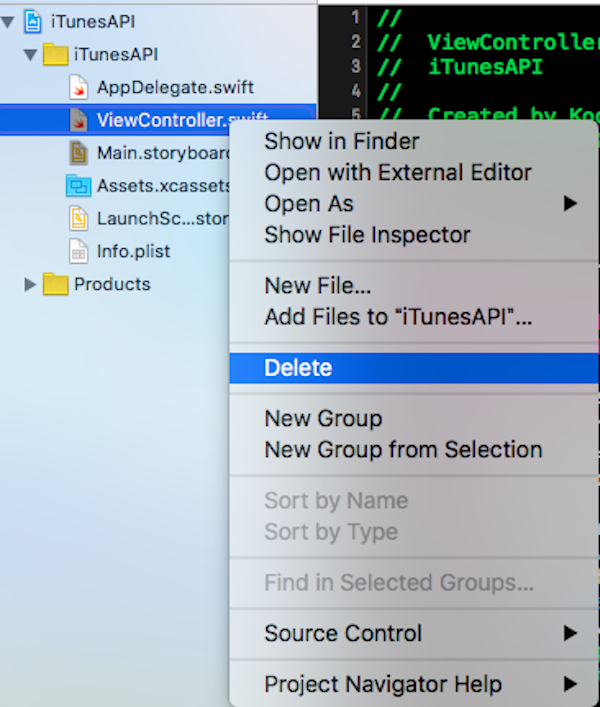
Task: Choose New Group menu item
Action: [414, 418]
